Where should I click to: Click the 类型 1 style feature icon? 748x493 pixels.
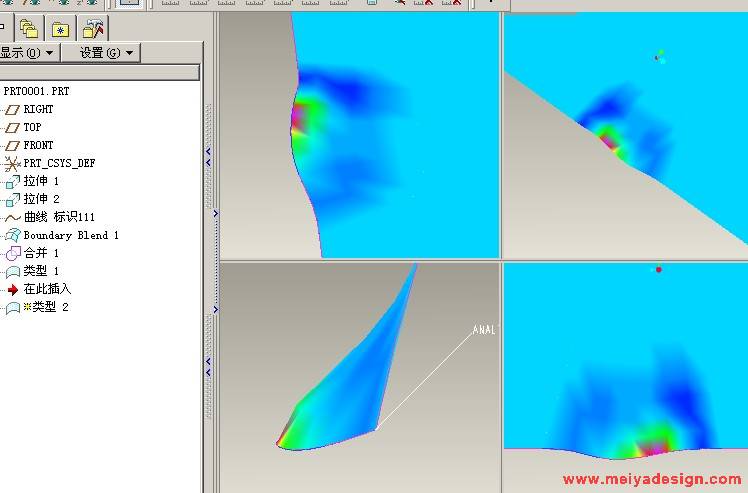12,272
